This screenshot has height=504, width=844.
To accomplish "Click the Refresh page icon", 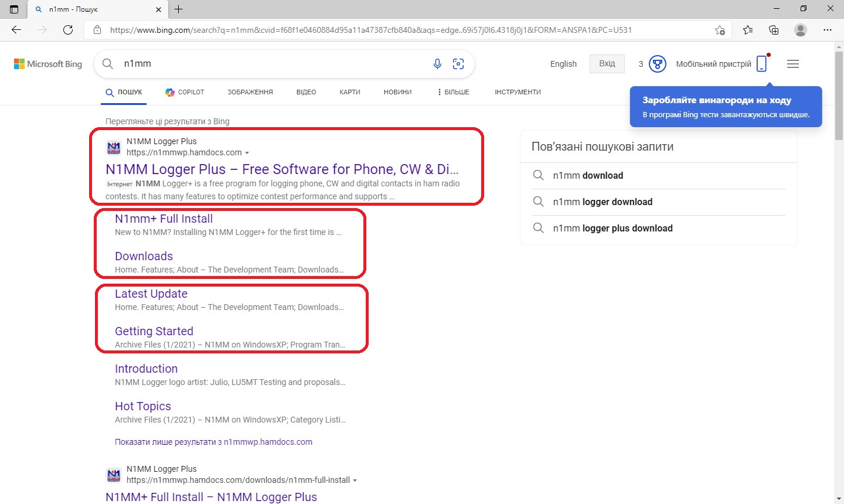I will click(x=68, y=30).
